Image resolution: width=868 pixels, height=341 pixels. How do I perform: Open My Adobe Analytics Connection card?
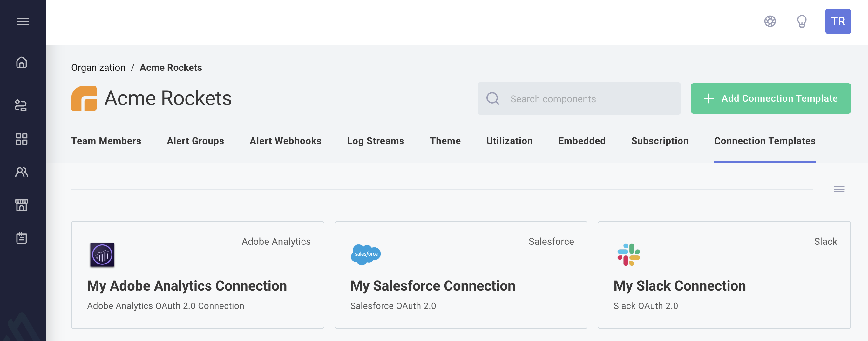point(197,275)
